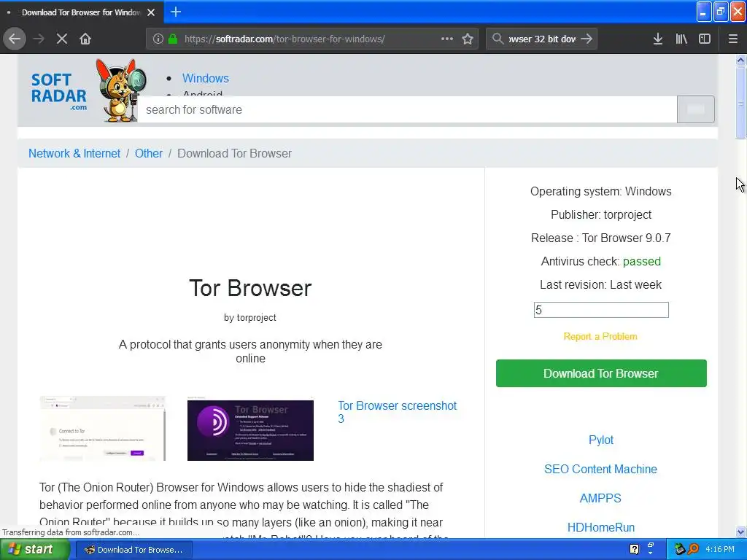747x560 pixels.
Task: Click the address bar URL text
Action: pos(285,39)
